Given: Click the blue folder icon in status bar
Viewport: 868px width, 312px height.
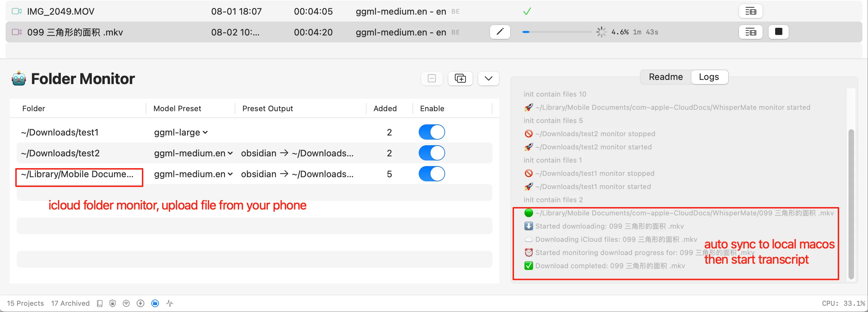Looking at the screenshot, I should click(x=155, y=303).
